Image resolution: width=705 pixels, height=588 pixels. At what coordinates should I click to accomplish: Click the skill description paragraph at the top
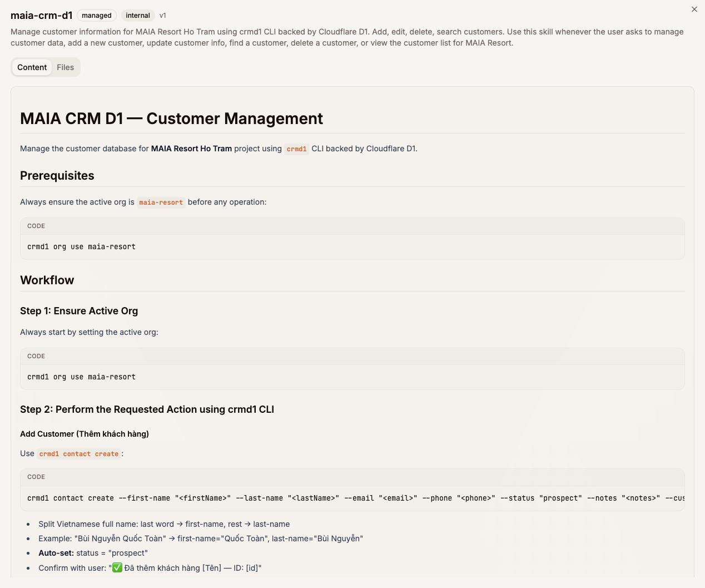pyautogui.click(x=347, y=37)
